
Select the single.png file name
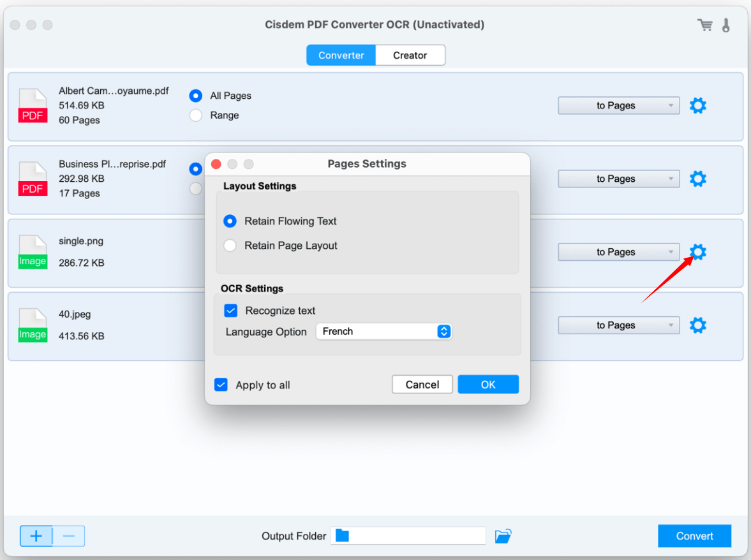click(81, 241)
